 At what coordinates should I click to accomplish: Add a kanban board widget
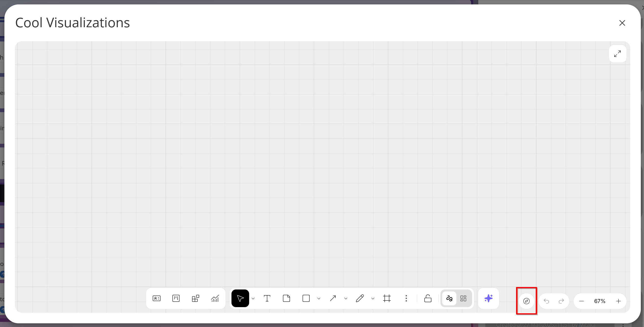[x=176, y=298]
